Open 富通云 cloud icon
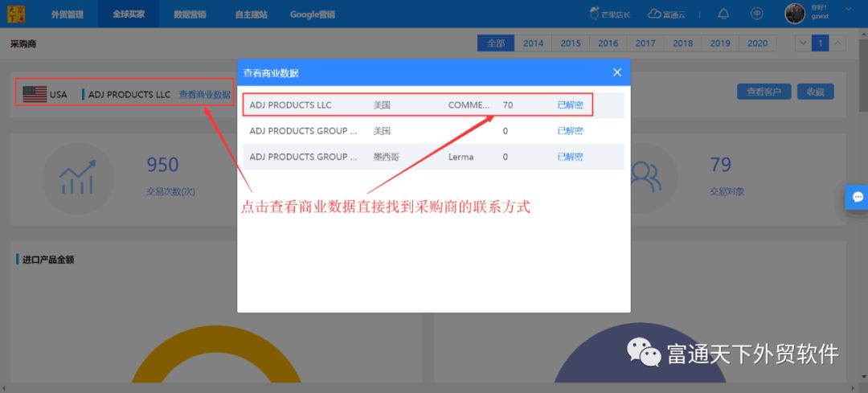The image size is (868, 393). coord(666,14)
